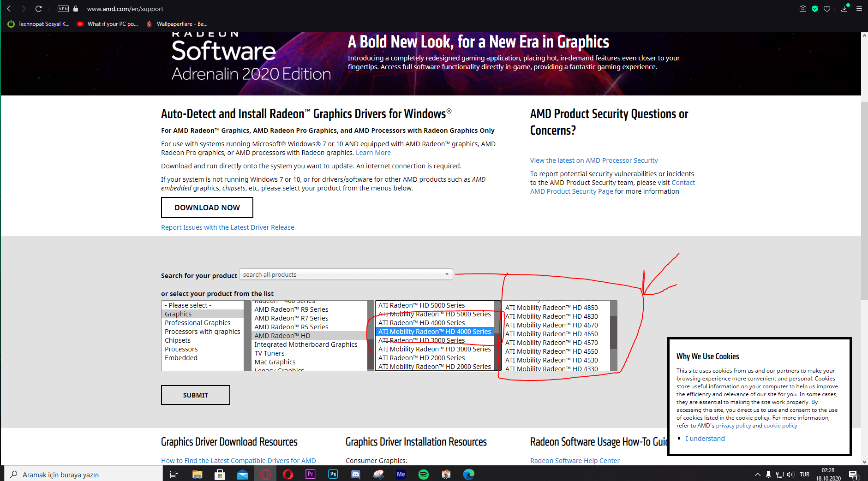Select ATI Mobility Radeon HD 2000 Series

435,367
